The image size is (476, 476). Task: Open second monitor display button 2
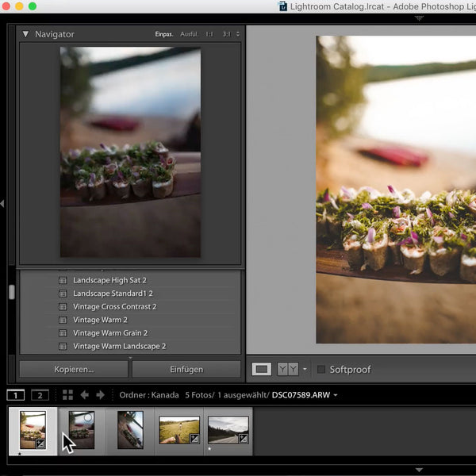coord(40,395)
